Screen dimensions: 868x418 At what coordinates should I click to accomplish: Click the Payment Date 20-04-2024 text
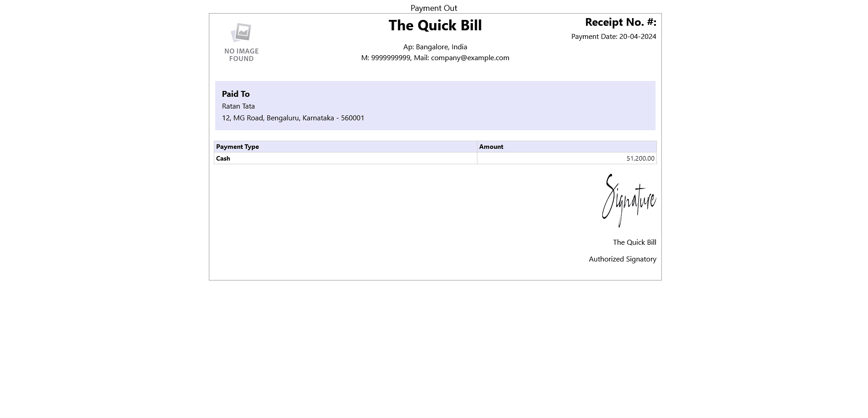click(613, 37)
